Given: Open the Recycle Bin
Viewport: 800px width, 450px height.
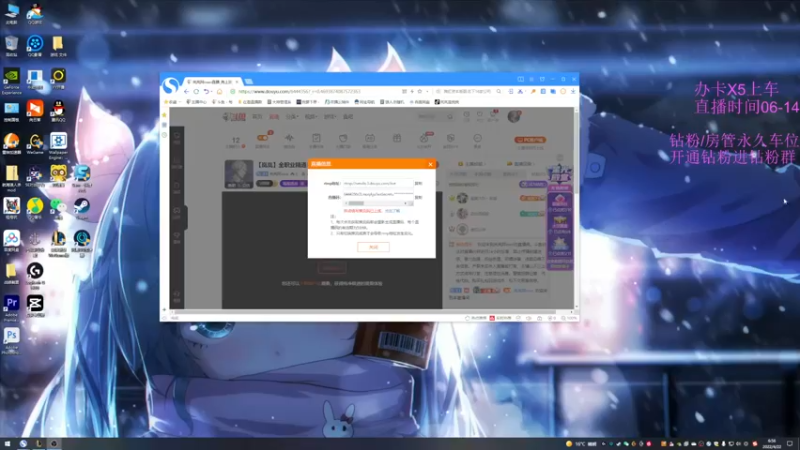Looking at the screenshot, I should (11, 44).
